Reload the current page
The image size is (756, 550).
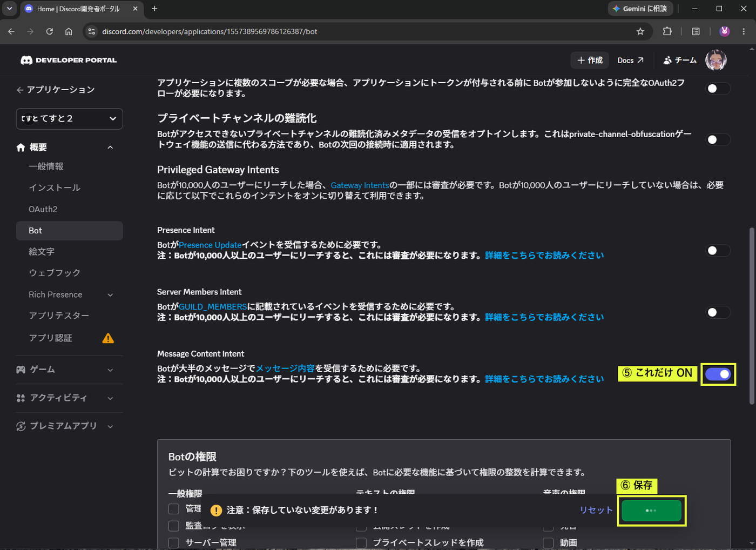[50, 31]
